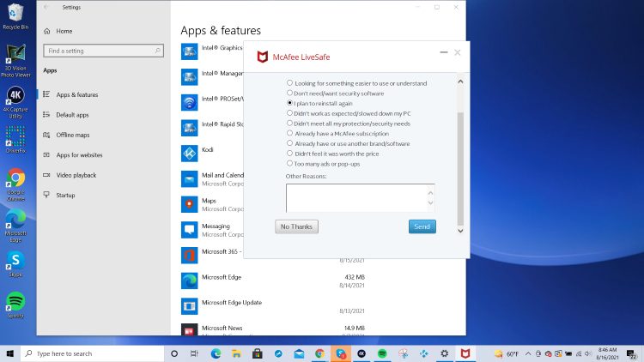Minimize the McAfee LiveSafe dialog

point(444,52)
